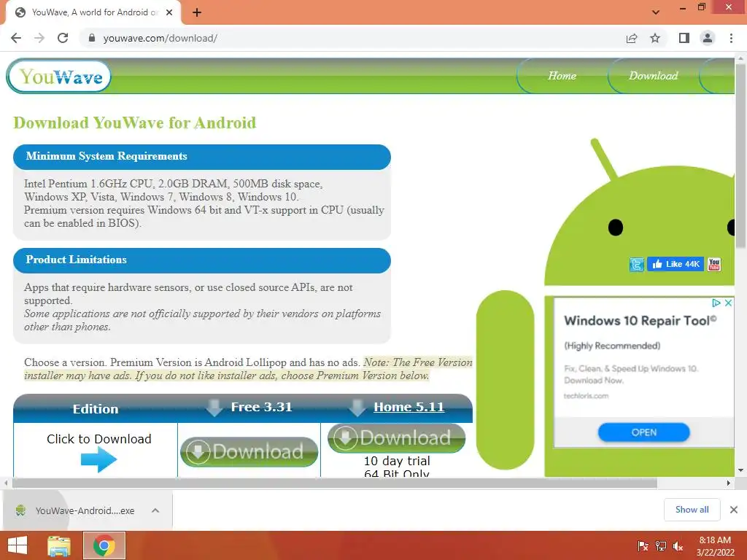Click the horizontal scroll left arrow
Viewport: 747px width, 560px height.
tap(6, 483)
